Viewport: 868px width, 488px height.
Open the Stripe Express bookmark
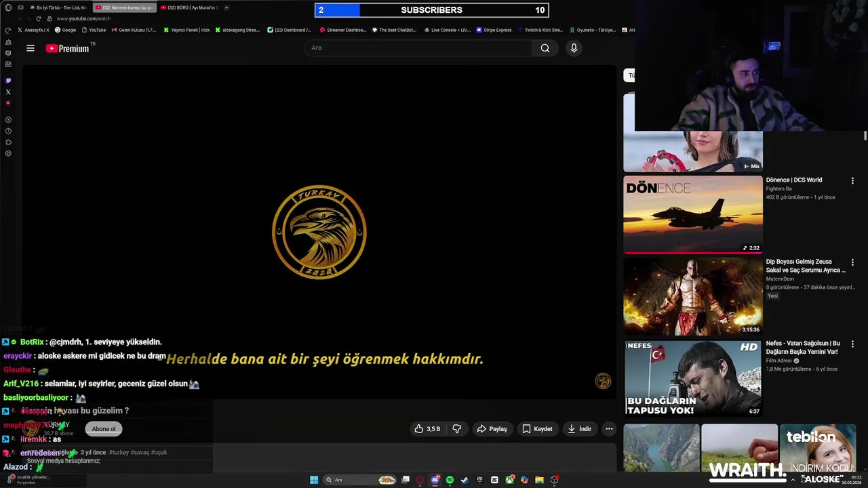pos(494,30)
